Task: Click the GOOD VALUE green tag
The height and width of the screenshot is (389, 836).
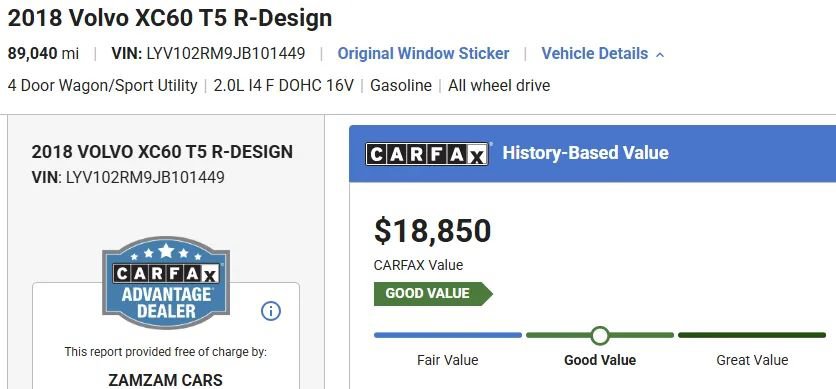Action: pos(433,294)
